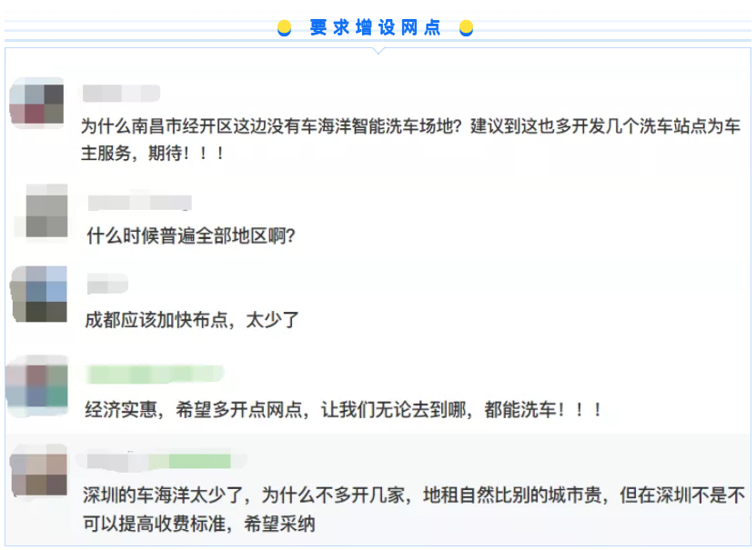Click the comment starting with 经济实惠，希望多开点网点
The image size is (756, 550).
344,409
